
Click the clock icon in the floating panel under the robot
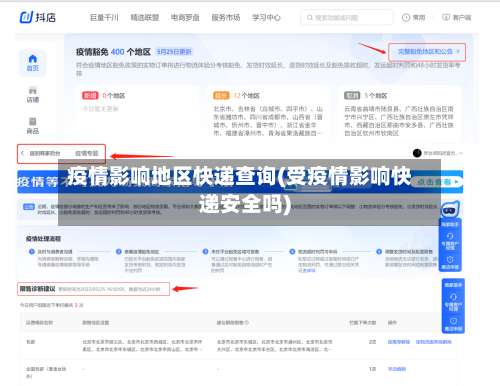(x=450, y=259)
